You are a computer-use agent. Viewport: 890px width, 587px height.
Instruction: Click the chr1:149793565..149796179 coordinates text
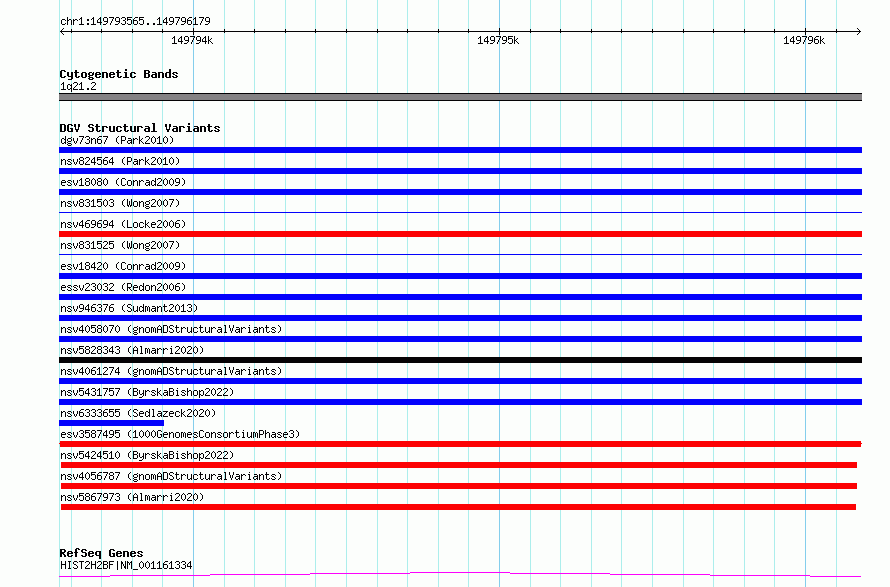[135, 21]
